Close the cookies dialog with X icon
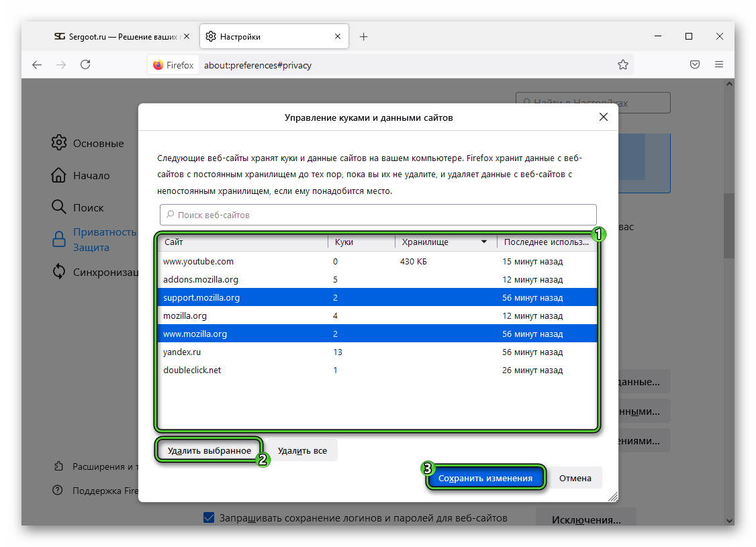 click(x=603, y=117)
